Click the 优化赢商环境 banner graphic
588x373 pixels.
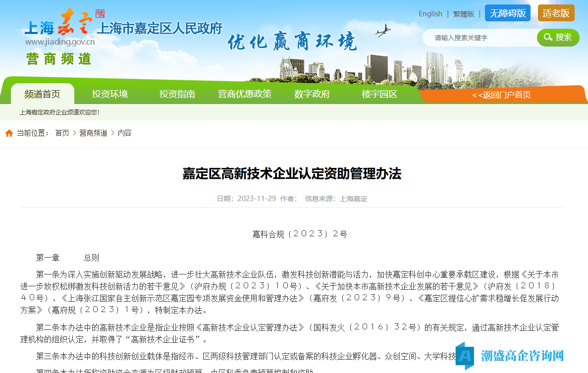[x=292, y=41]
